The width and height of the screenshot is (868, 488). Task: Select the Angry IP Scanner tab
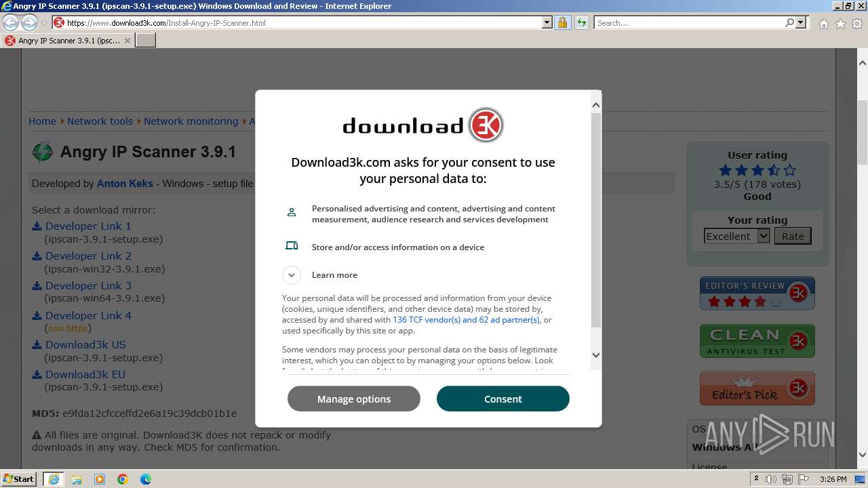(68, 41)
